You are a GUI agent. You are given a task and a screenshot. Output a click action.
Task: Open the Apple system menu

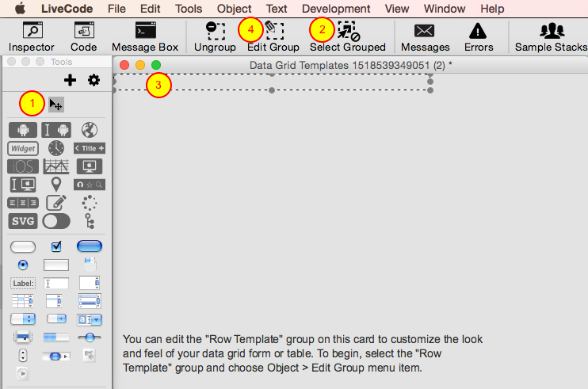click(x=20, y=8)
